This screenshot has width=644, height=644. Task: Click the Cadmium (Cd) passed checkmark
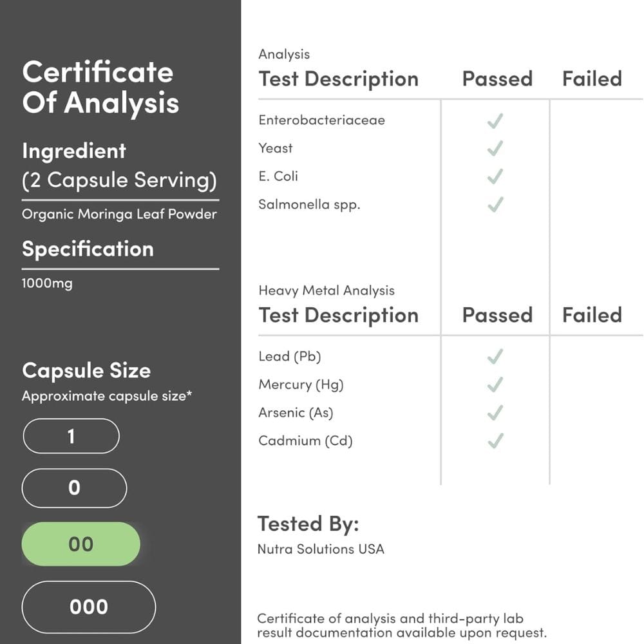(495, 440)
